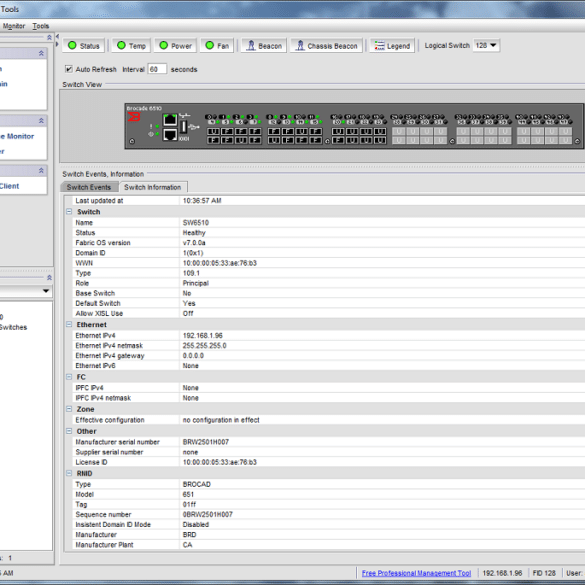Image resolution: width=585 pixels, height=585 pixels.
Task: Click the Manufacturer serial number BRW2501H007
Action: 206,442
